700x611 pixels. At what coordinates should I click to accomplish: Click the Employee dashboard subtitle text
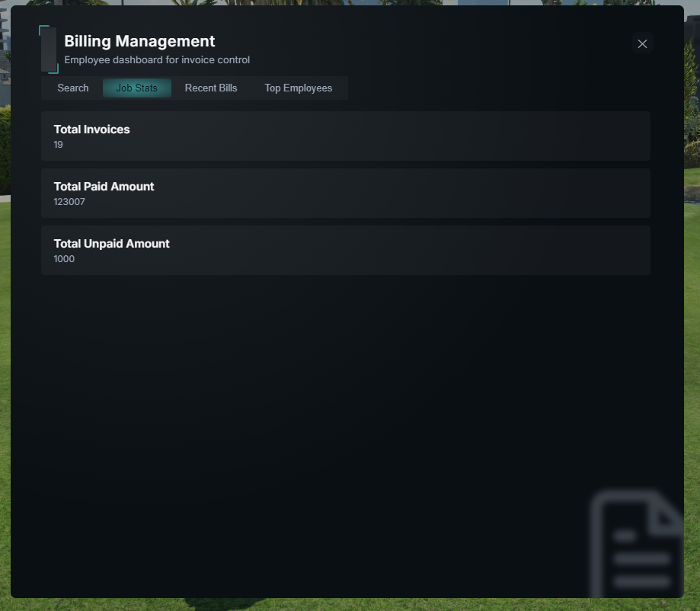(157, 60)
